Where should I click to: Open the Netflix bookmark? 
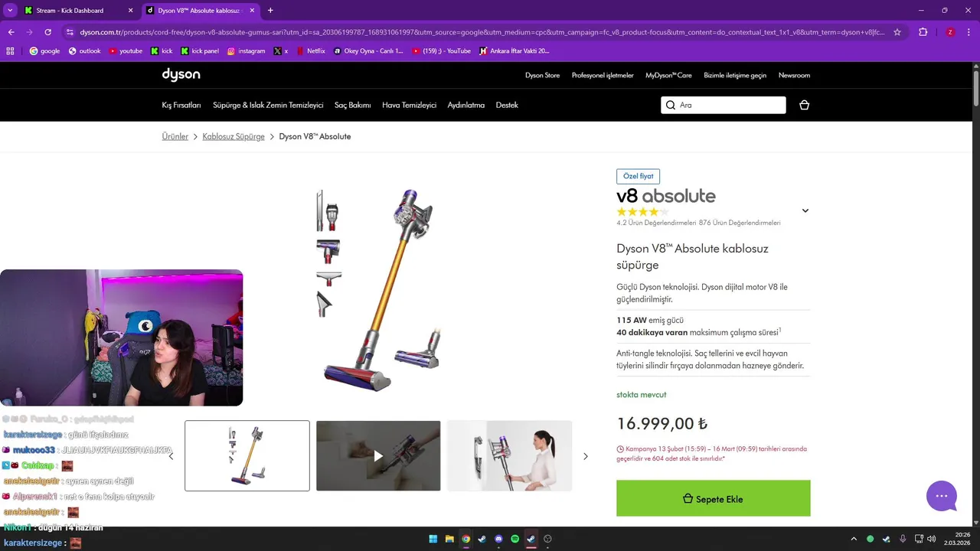click(x=310, y=51)
